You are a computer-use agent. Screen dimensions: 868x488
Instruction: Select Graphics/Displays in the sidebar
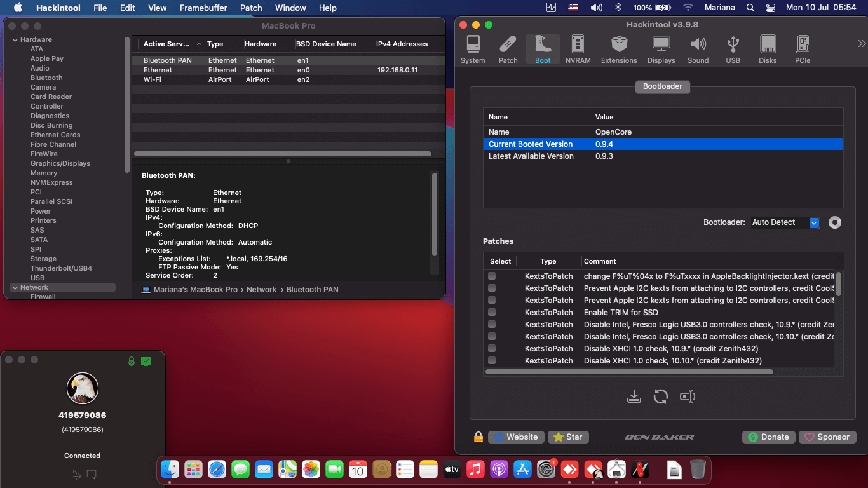[60, 163]
